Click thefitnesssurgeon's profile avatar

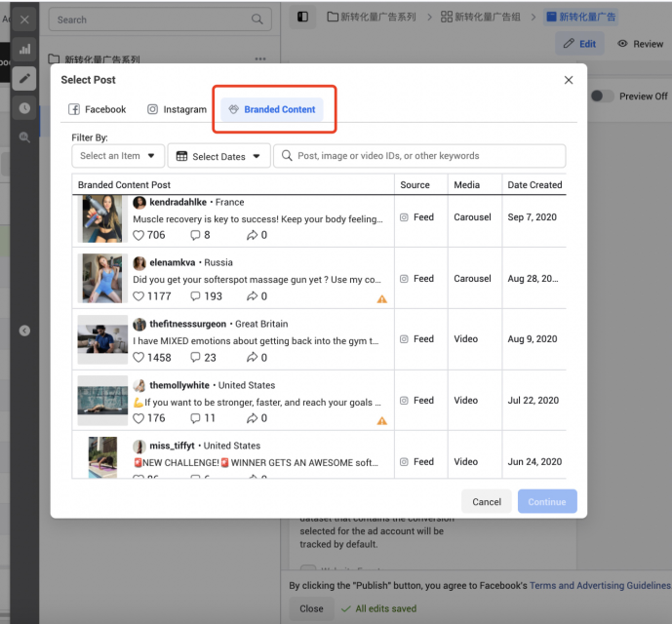(x=139, y=324)
